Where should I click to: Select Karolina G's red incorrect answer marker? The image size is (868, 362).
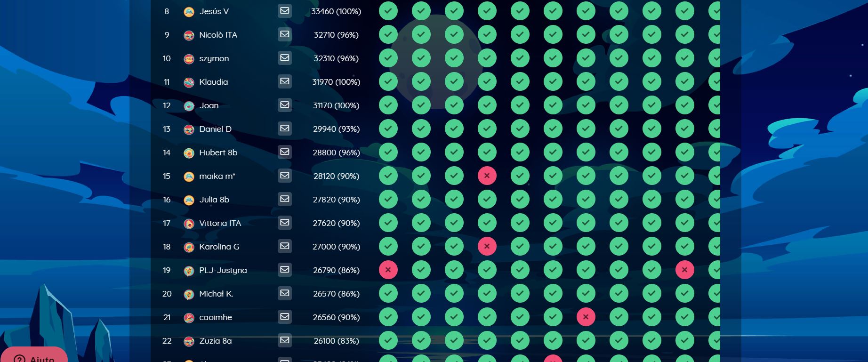(487, 246)
